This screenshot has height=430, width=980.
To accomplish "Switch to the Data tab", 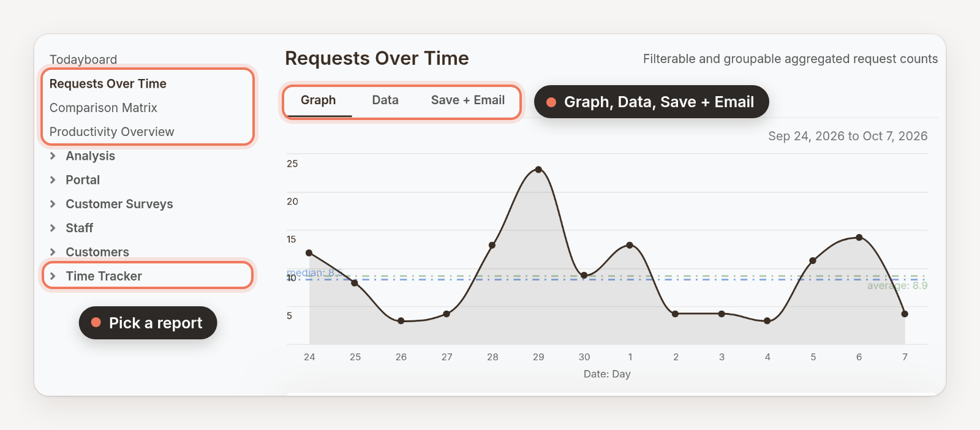I will (385, 100).
